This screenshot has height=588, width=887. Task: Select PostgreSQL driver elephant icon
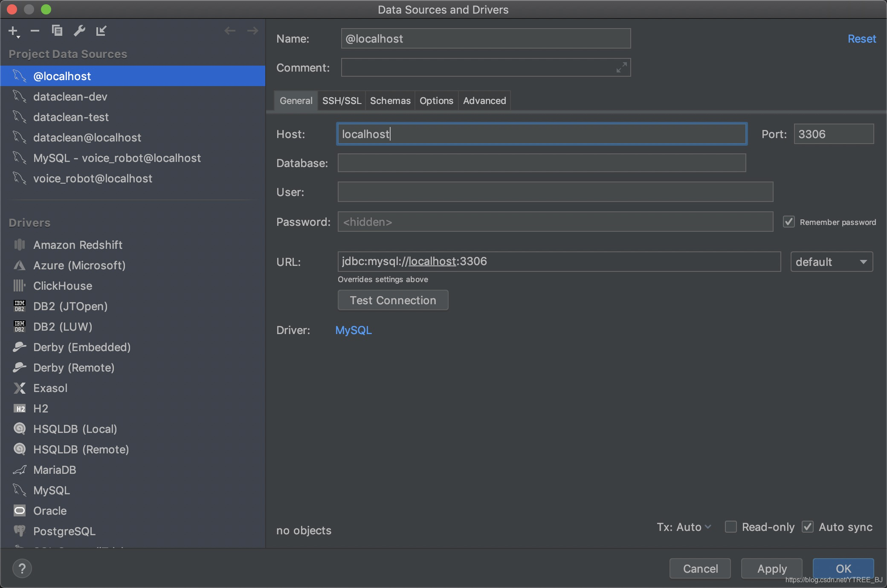point(20,531)
